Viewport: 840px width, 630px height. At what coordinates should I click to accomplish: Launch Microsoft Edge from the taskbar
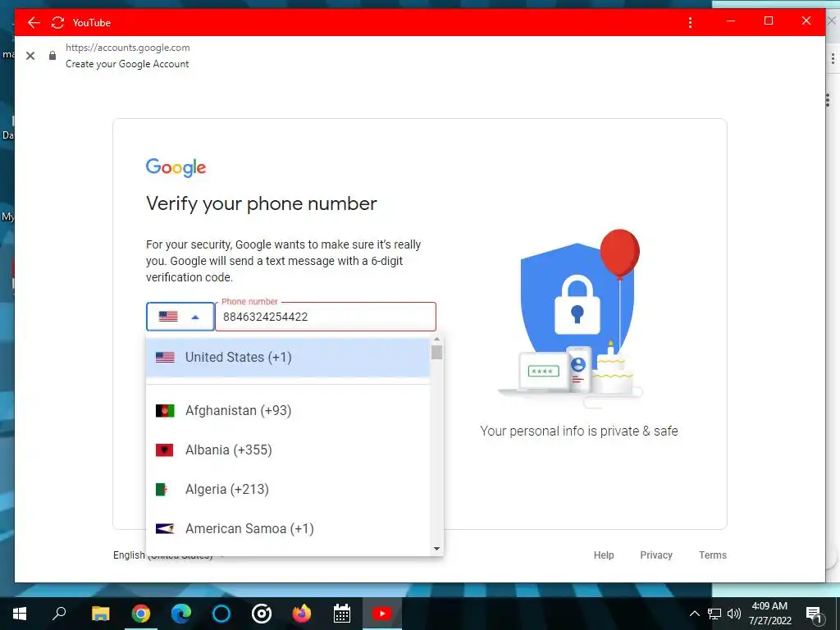tap(181, 614)
